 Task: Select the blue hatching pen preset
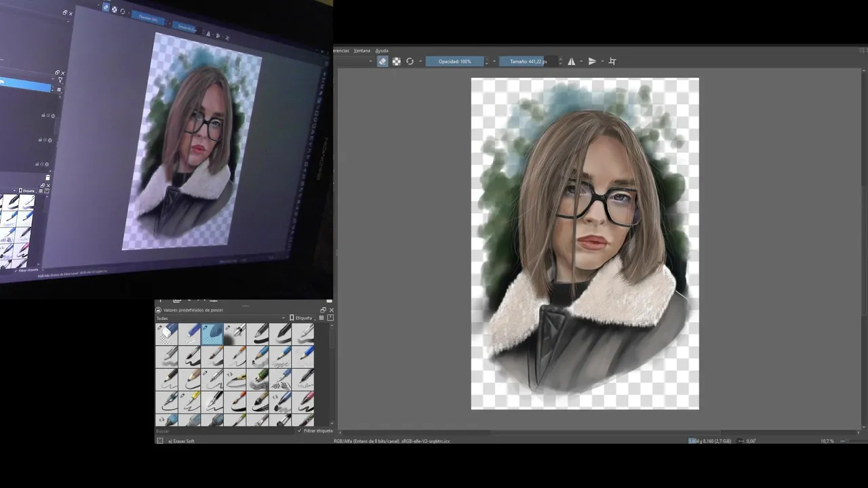pos(281,379)
